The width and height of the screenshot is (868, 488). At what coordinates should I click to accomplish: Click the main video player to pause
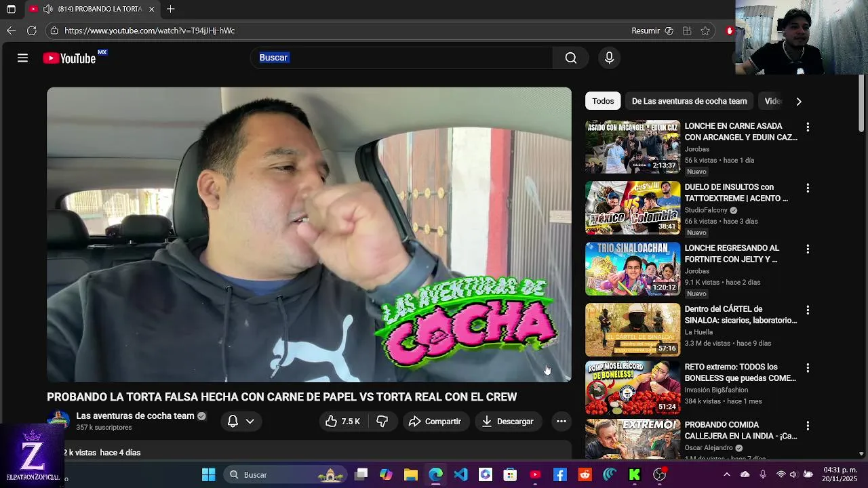coord(309,235)
